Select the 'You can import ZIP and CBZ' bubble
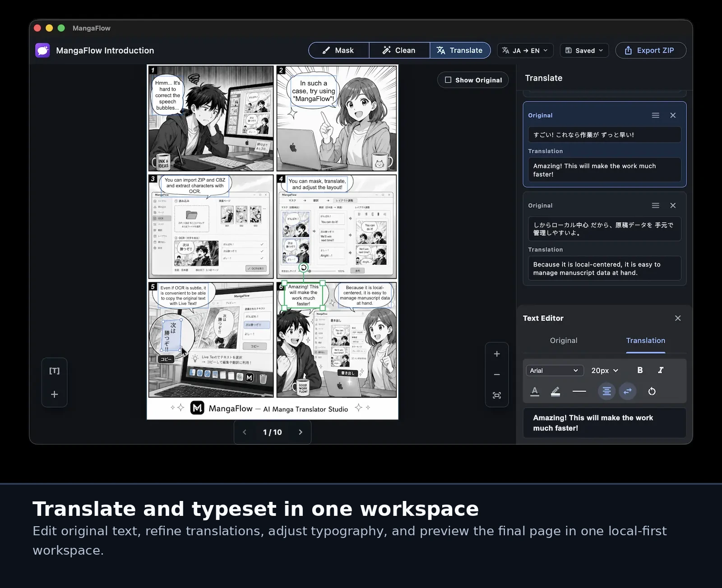 tap(195, 185)
